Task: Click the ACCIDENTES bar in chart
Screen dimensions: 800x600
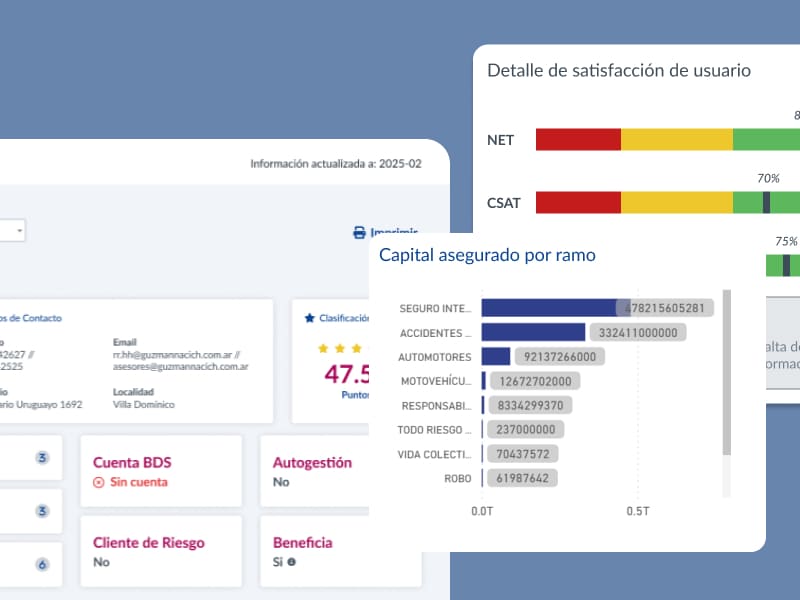Action: 533,332
